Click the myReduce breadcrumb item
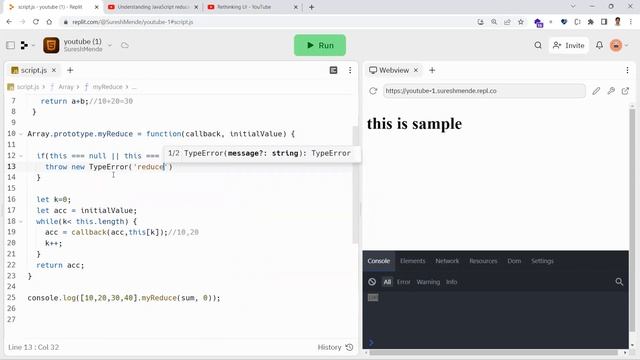This screenshot has height=360, width=640. pos(107,87)
